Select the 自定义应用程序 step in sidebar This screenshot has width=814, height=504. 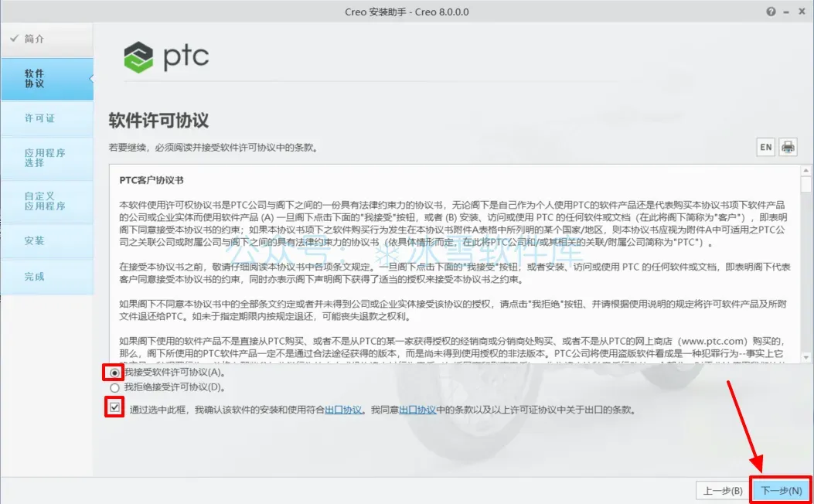point(46,202)
